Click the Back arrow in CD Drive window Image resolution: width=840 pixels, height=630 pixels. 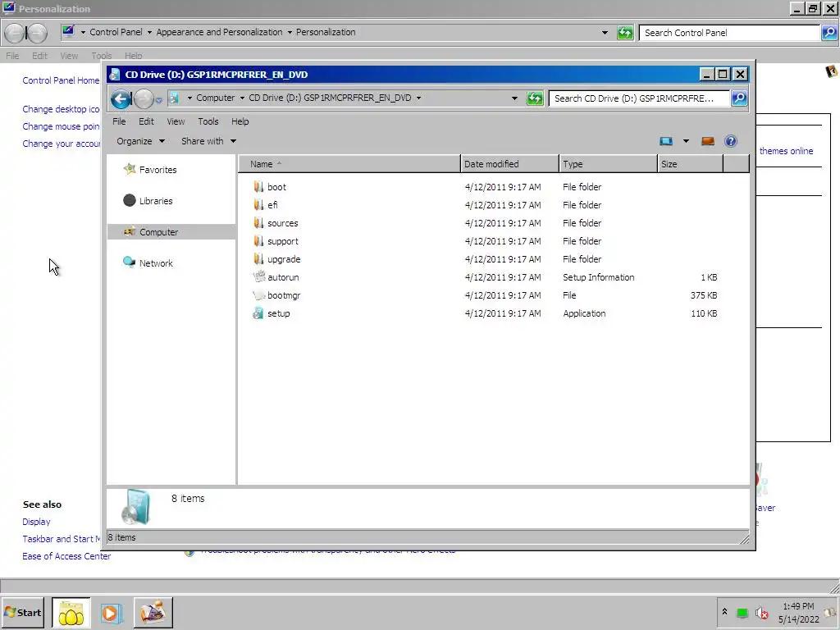121,98
